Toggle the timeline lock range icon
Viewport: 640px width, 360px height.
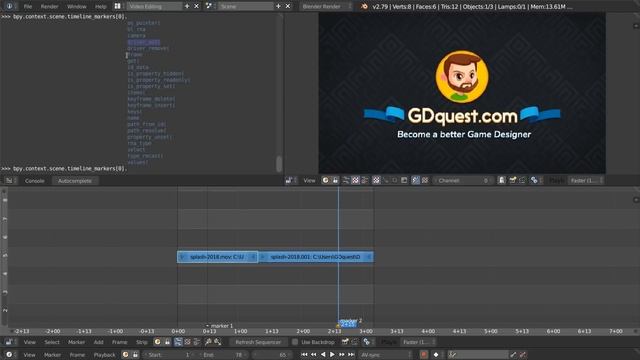135,355
